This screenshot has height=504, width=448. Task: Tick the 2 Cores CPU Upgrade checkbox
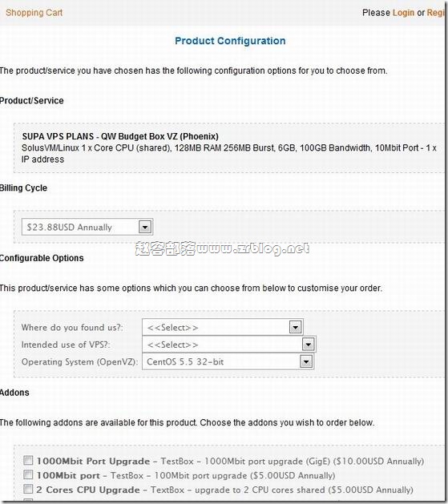[28, 489]
